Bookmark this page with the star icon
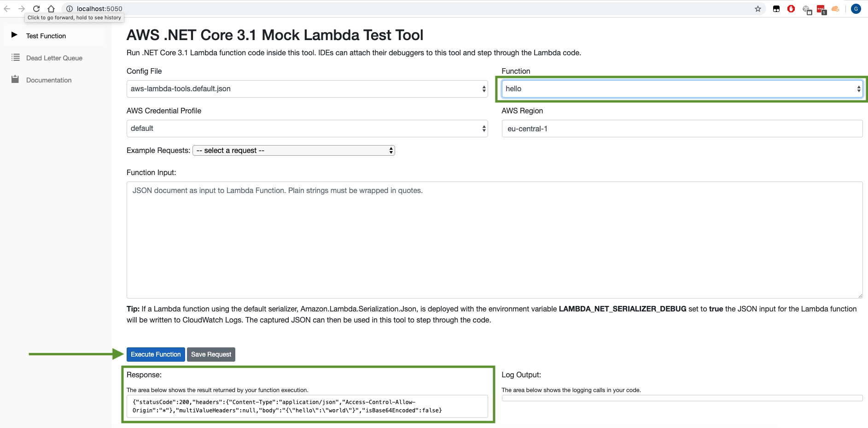868x428 pixels. coord(758,9)
